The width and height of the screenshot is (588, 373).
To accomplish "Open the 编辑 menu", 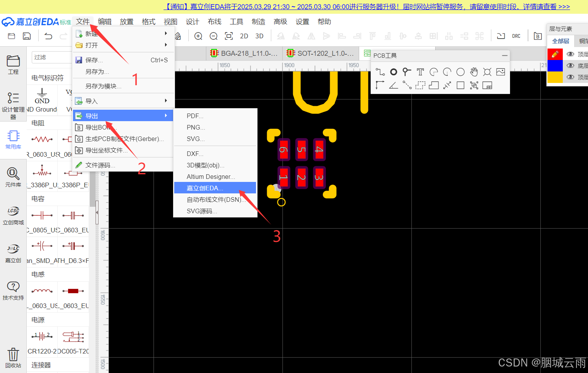I will click(x=105, y=22).
